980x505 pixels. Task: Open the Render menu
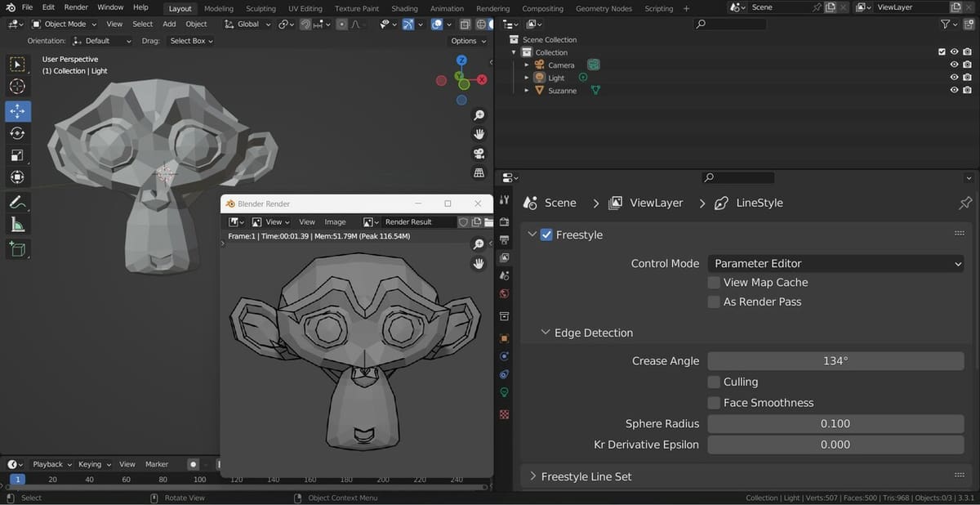(76, 7)
